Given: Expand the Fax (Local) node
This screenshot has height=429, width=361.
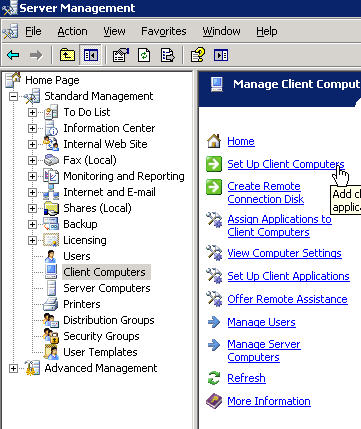Looking at the screenshot, I should (x=32, y=160).
